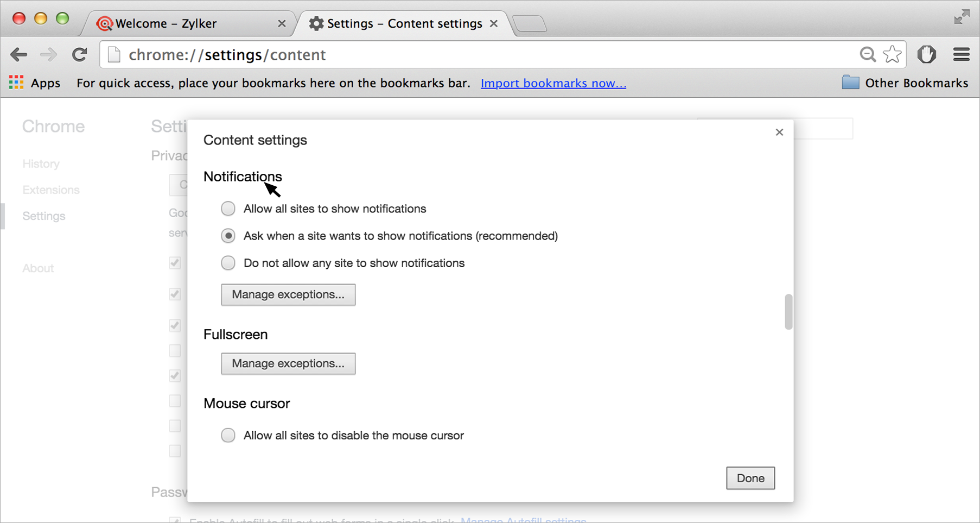Viewport: 980px width, 523px height.
Task: Select Allow all sites to disable mouse cursor
Action: coord(228,436)
